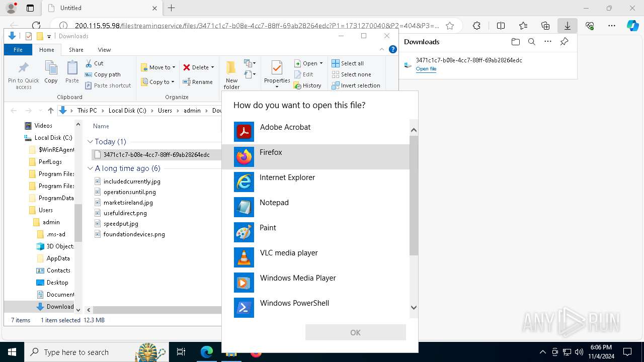Screen dimensions: 644x362
Task: Collapse A long time ago group
Action: 91,168
